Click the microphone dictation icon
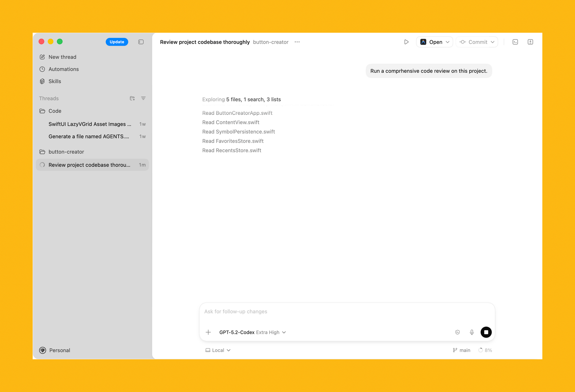Viewport: 575px width, 392px height. [472, 332]
